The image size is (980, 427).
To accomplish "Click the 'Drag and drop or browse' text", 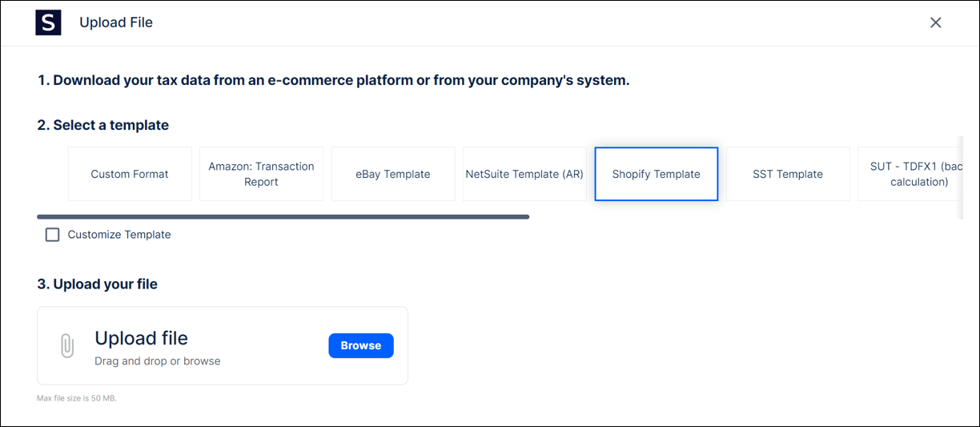I will coord(157,361).
